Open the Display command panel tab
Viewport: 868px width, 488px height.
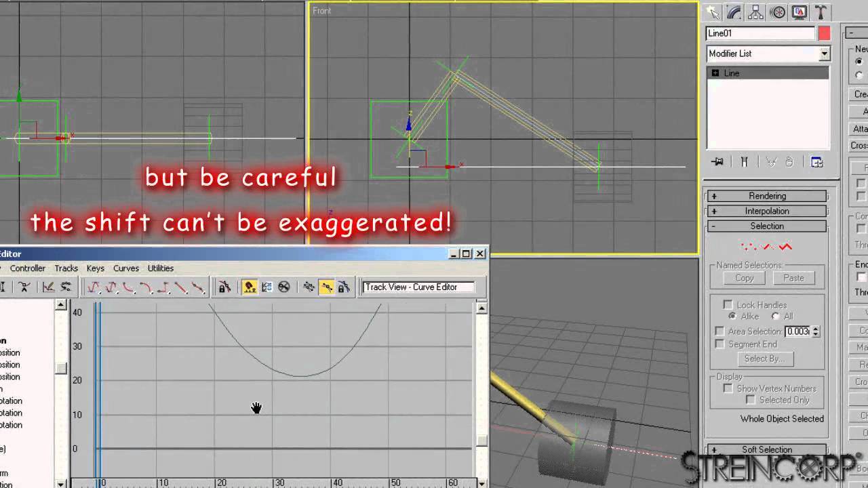click(799, 12)
